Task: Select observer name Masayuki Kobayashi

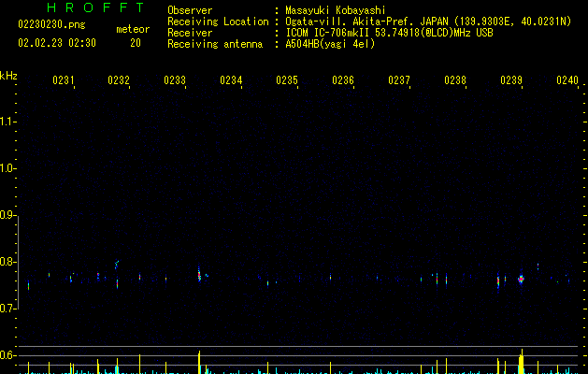Action: pos(336,10)
